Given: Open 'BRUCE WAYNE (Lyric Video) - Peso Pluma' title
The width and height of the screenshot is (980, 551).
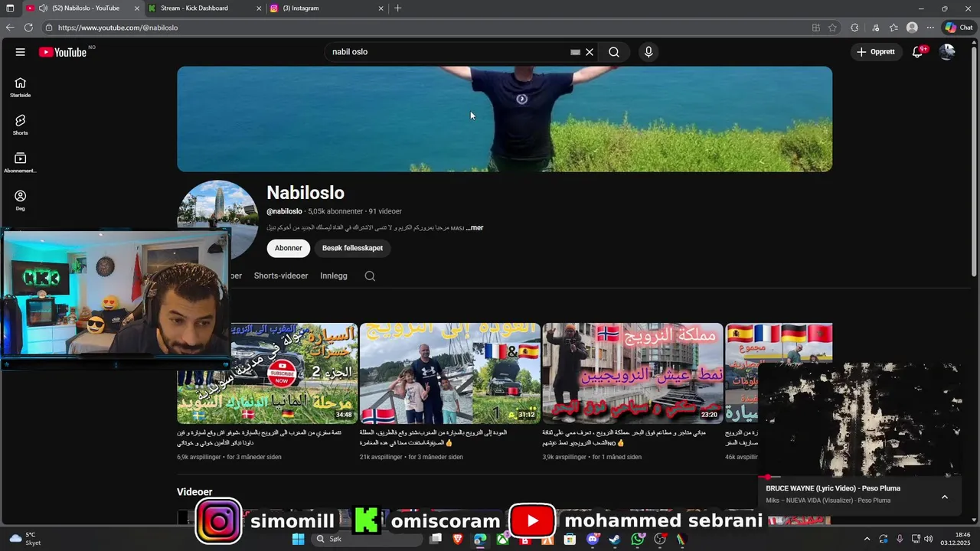Looking at the screenshot, I should coord(833,488).
